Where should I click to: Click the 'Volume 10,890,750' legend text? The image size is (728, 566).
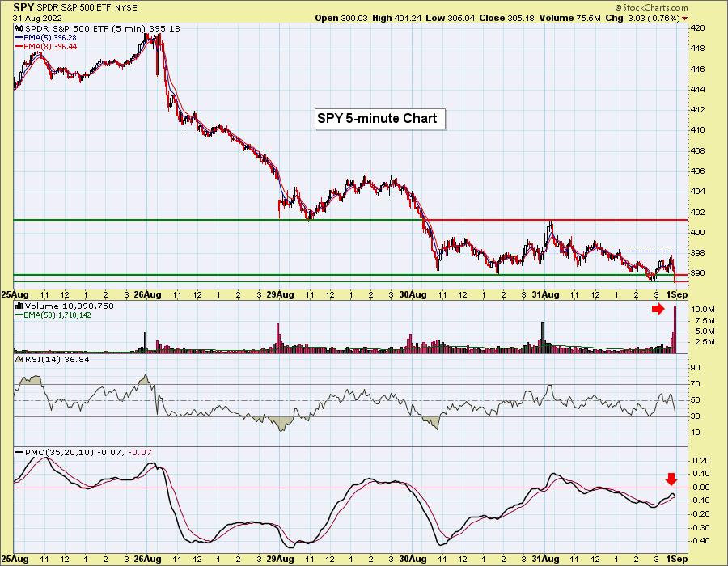tap(70, 306)
